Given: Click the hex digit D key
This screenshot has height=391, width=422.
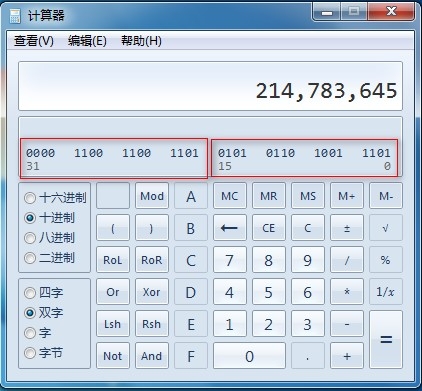Looking at the screenshot, I should point(191,292).
